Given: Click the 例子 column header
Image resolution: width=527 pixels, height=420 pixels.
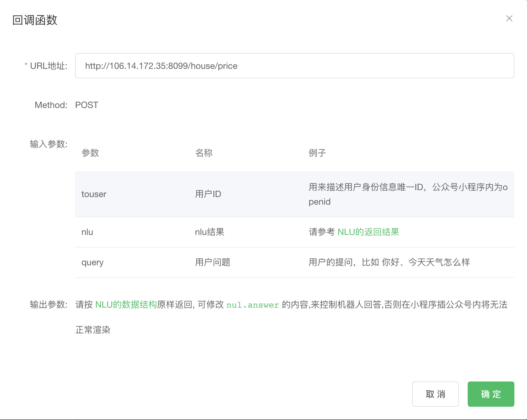Looking at the screenshot, I should (x=317, y=153).
